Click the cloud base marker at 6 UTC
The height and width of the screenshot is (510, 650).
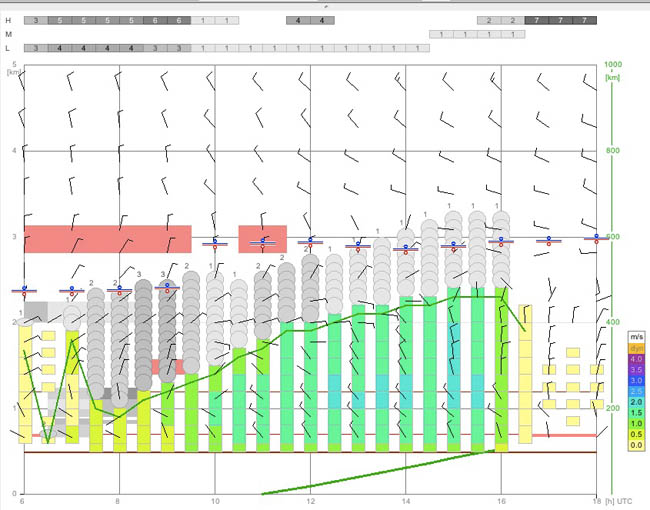pos(23,291)
